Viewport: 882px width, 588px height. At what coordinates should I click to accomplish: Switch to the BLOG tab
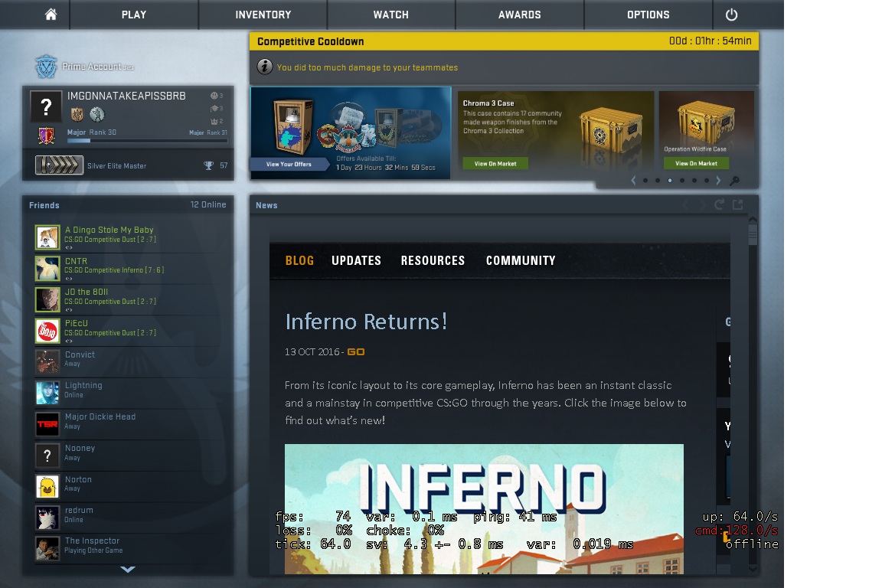[x=299, y=260]
